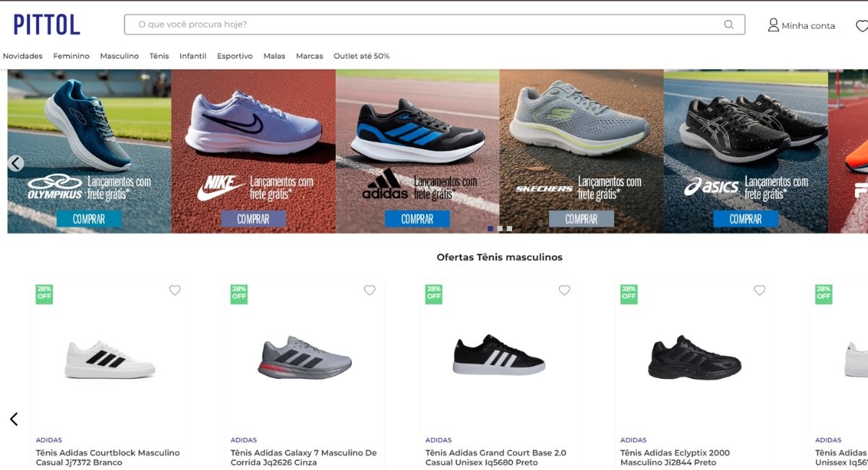Select second banner carousel dot
The width and height of the screenshot is (868, 470).
point(500,228)
